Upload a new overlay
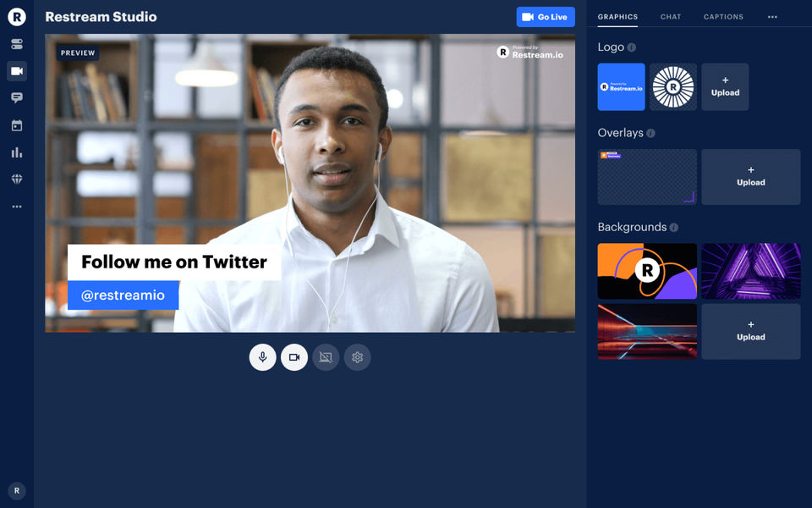This screenshot has height=508, width=812. pyautogui.click(x=751, y=177)
